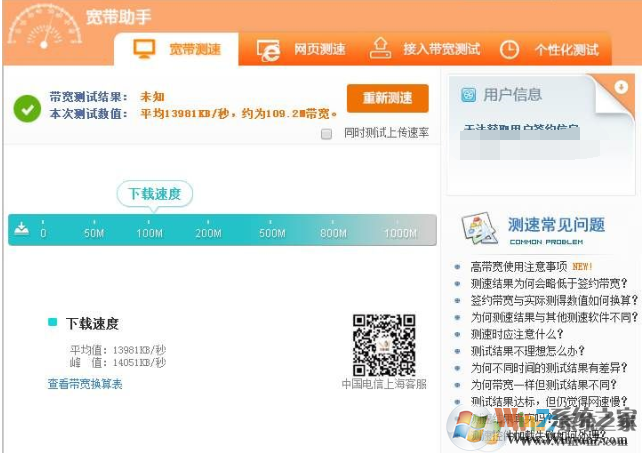The height and width of the screenshot is (453, 644).
Task: Click the 重新测速 button
Action: point(388,98)
